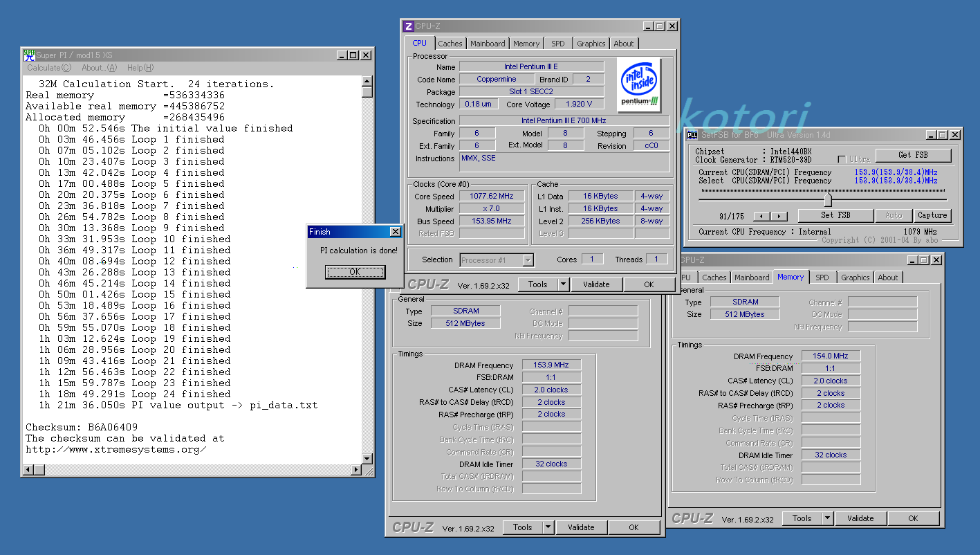Select Memory tab in right CPU-Z window
The width and height of the screenshot is (980, 555).
[791, 277]
